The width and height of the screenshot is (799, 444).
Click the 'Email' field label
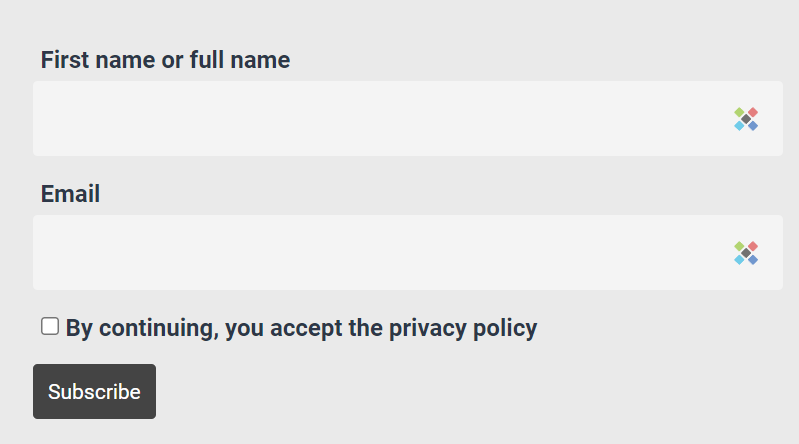click(70, 194)
